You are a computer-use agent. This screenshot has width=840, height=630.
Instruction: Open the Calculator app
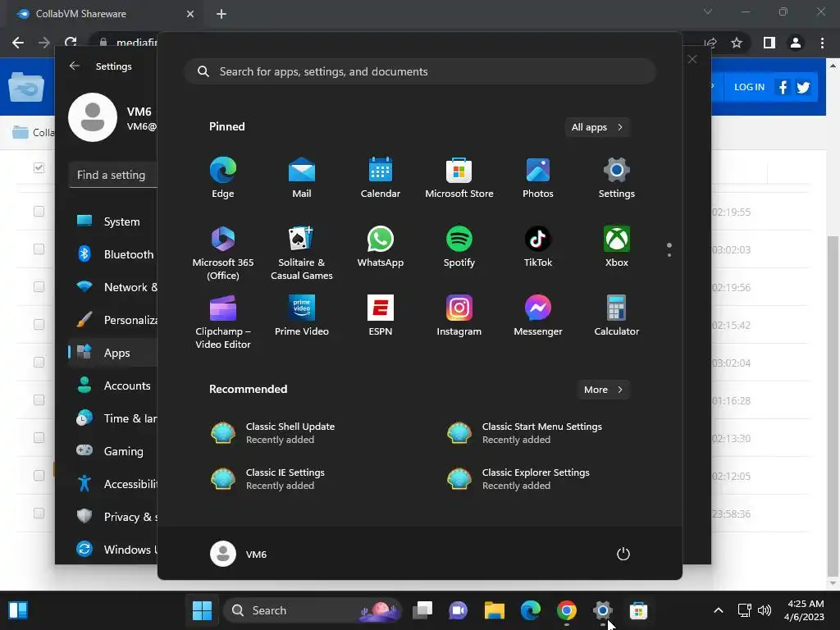(x=617, y=316)
